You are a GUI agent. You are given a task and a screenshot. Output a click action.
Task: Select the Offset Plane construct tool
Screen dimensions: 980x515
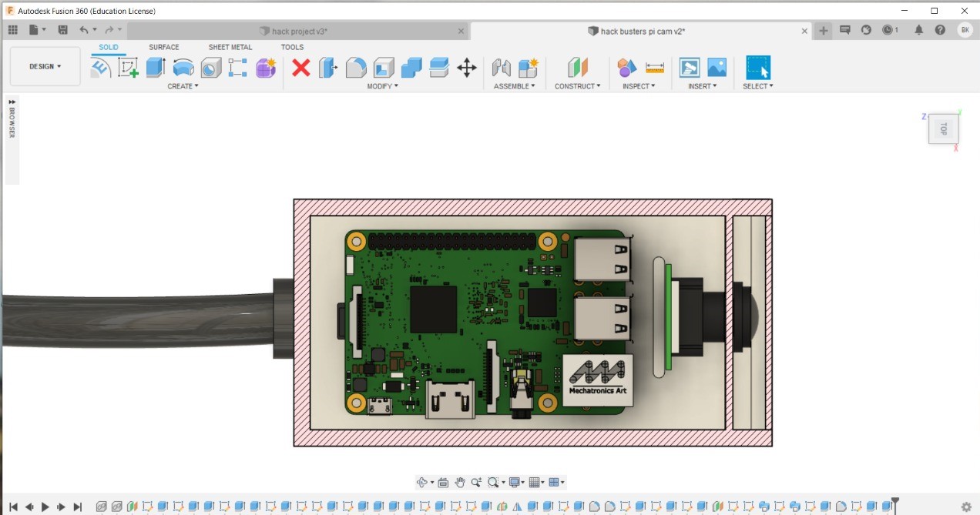pos(578,68)
